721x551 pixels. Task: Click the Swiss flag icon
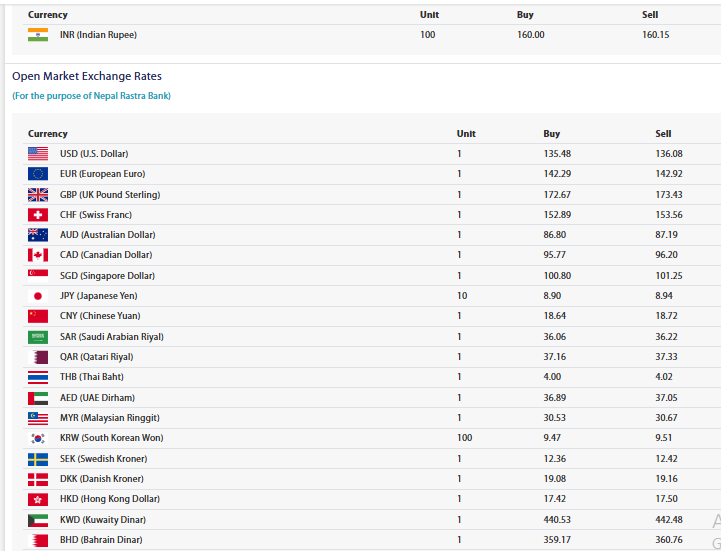(38, 215)
